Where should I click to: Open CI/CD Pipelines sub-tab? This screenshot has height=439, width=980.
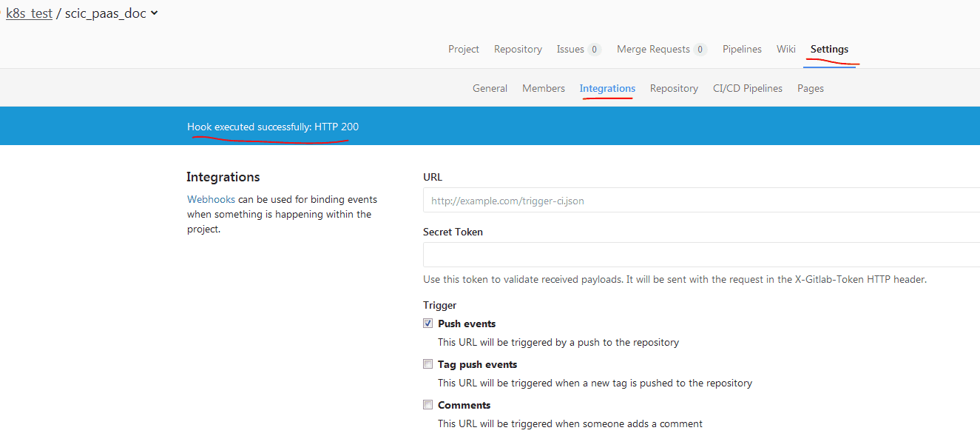coord(747,88)
